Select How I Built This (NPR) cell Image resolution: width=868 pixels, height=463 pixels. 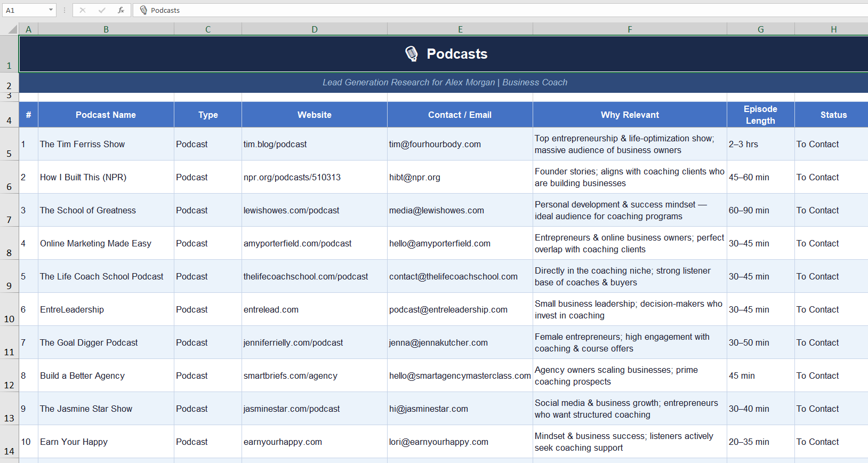coord(106,177)
